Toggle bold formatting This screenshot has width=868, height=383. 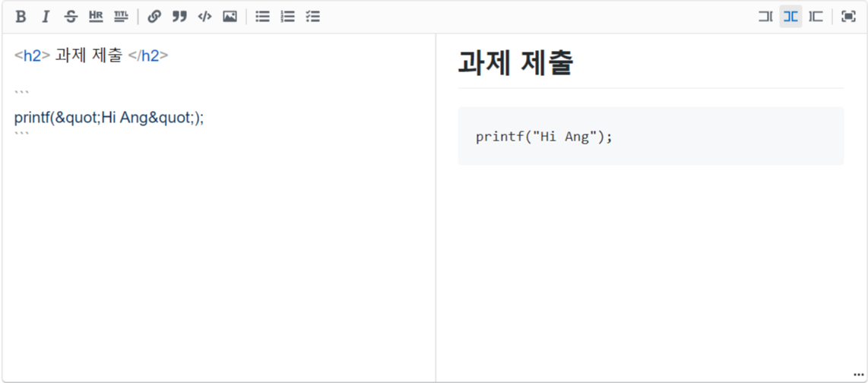click(21, 17)
